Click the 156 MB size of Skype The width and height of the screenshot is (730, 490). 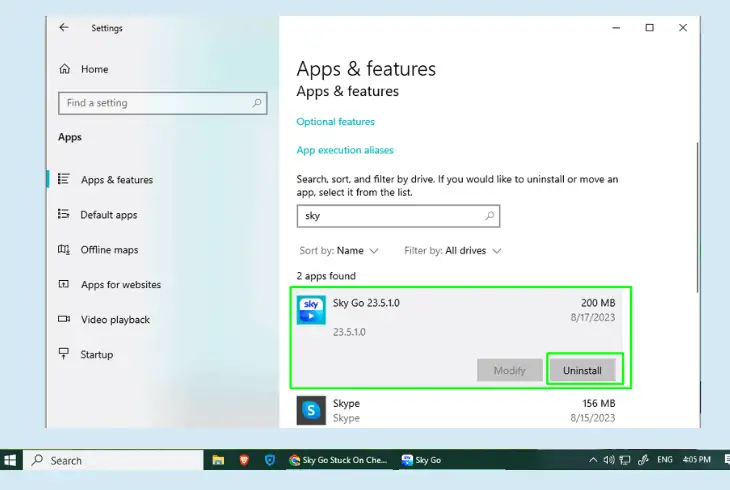click(599, 403)
